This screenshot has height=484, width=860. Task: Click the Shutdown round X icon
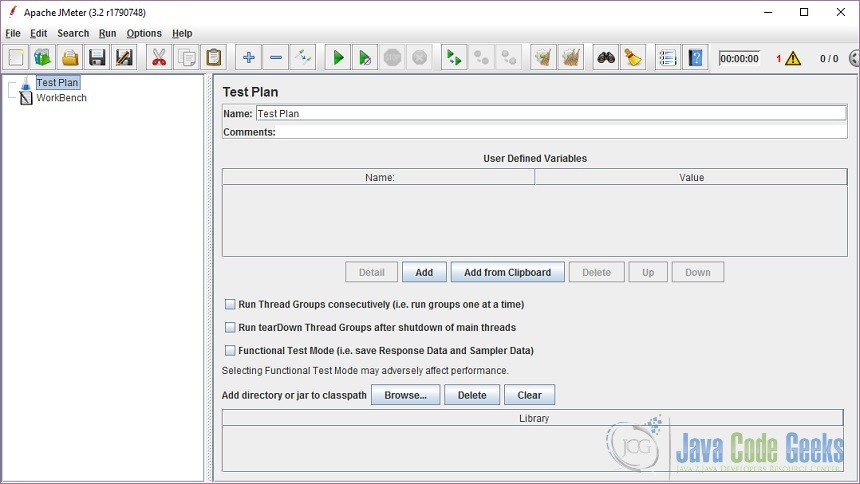420,57
